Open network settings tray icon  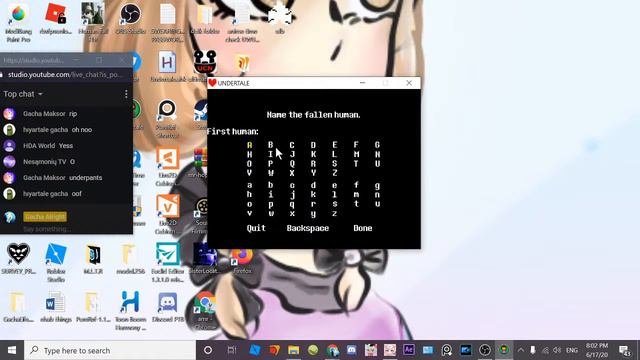coord(545,350)
